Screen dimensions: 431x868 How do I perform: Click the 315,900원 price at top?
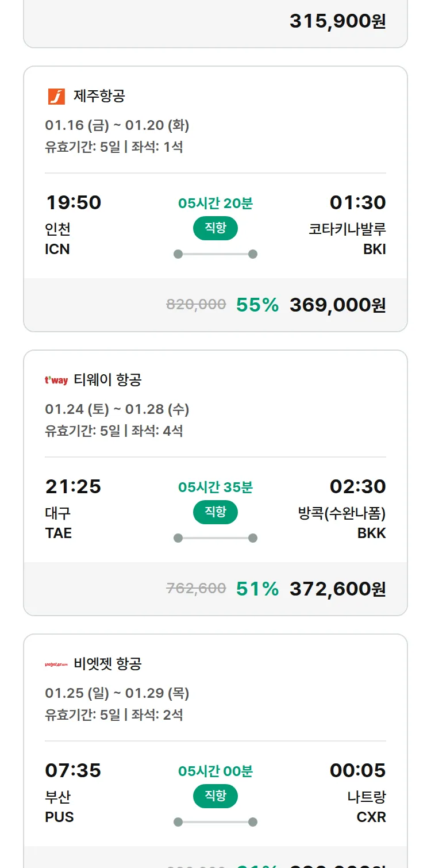coord(337,21)
